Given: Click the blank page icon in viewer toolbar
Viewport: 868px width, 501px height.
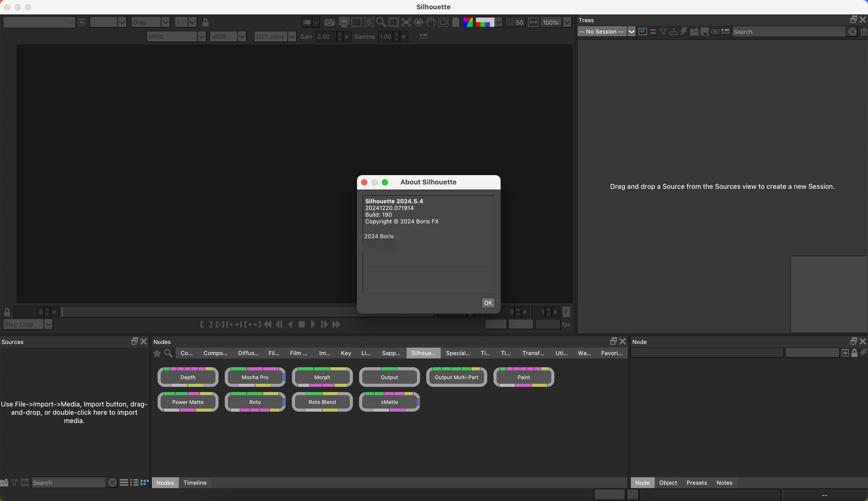Looking at the screenshot, I should pyautogui.click(x=456, y=22).
